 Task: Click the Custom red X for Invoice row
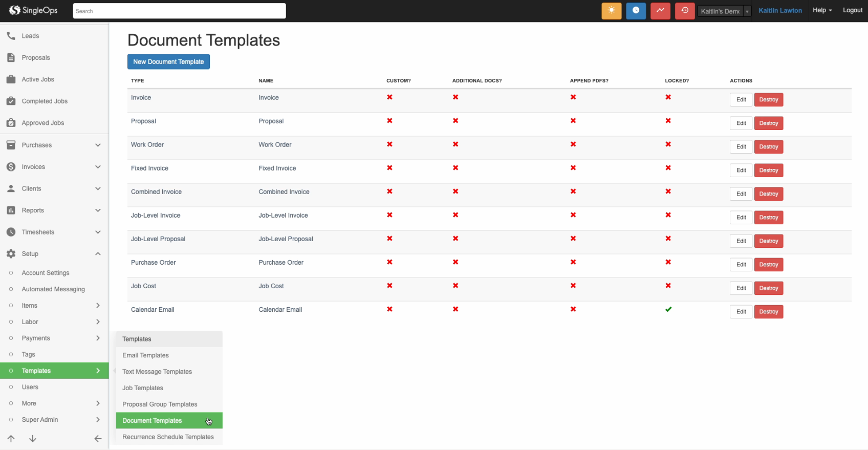pos(389,97)
